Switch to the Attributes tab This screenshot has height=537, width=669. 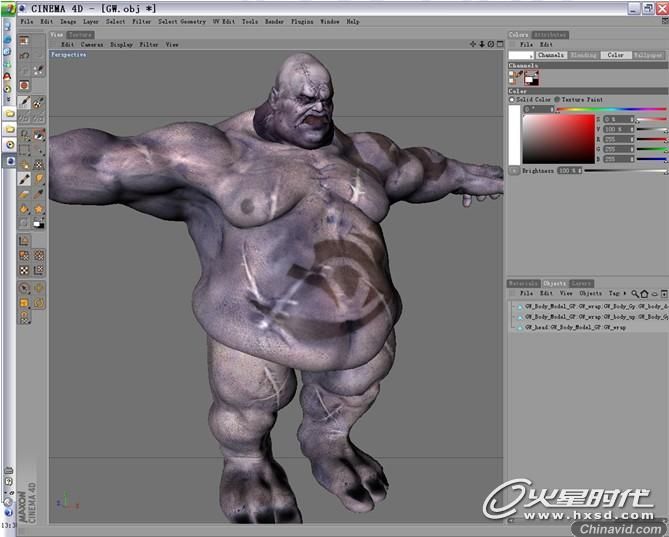click(x=549, y=35)
